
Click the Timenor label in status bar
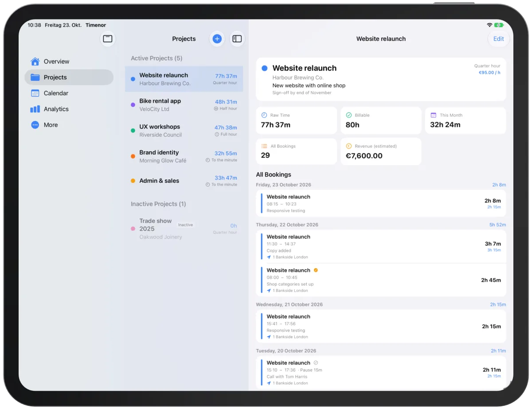(96, 25)
